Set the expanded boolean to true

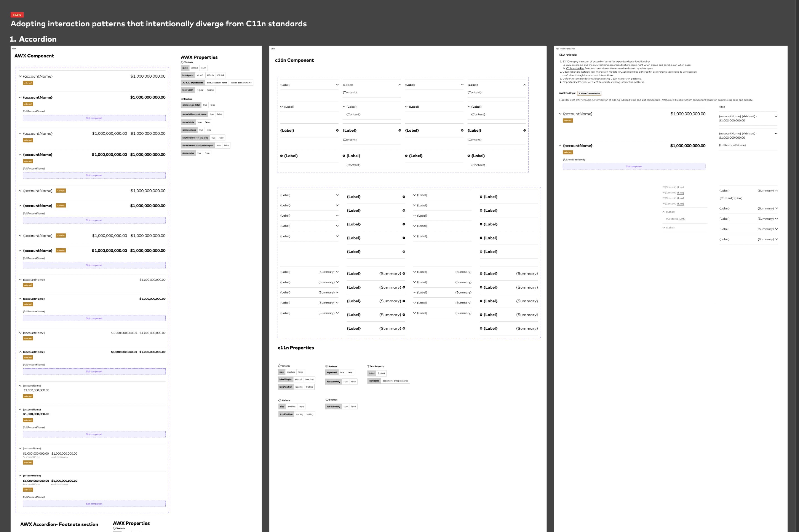(x=342, y=372)
